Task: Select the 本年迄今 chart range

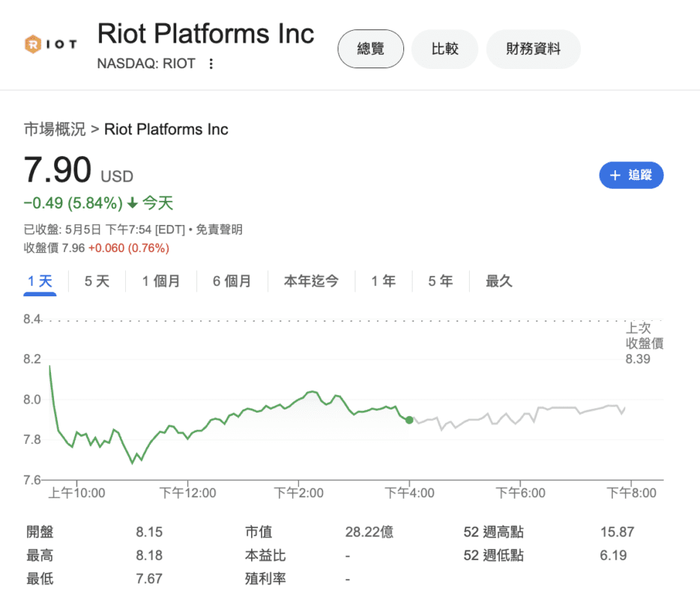Action: (x=311, y=281)
